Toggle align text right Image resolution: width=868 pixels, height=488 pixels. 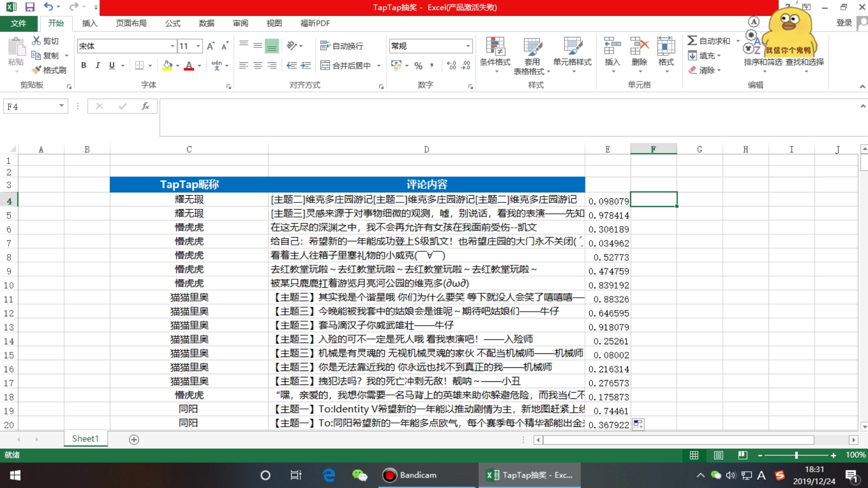(x=272, y=66)
